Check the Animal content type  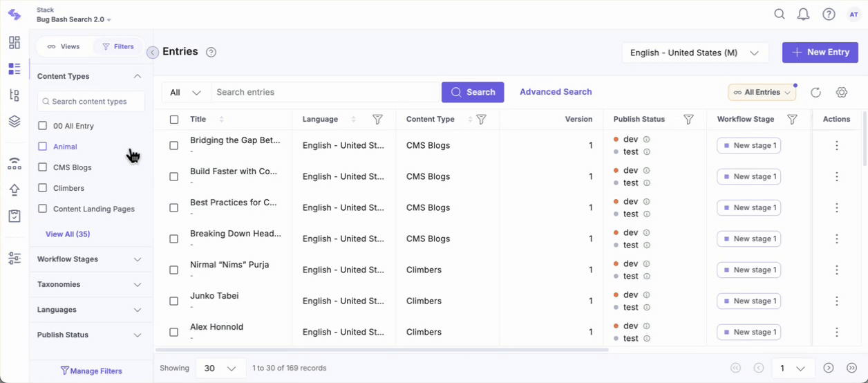pos(43,147)
